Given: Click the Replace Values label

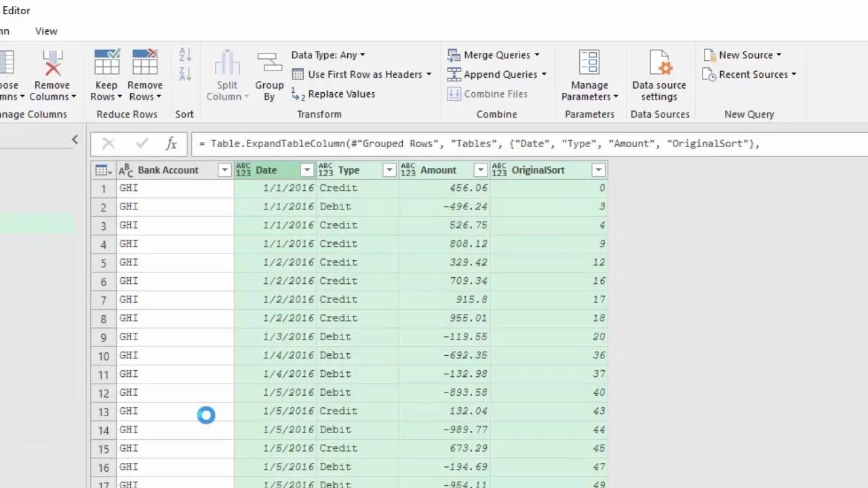Looking at the screenshot, I should tap(342, 94).
